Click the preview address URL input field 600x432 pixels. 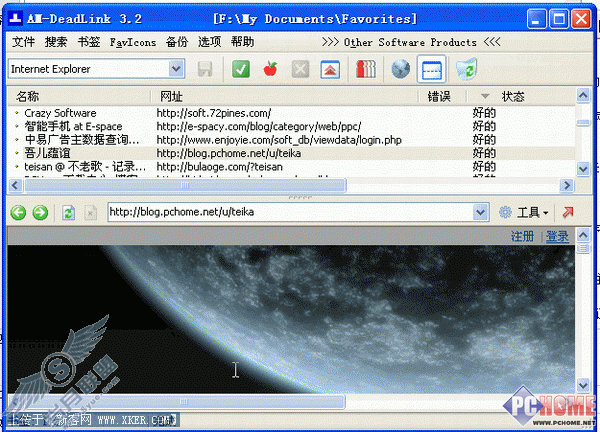291,212
